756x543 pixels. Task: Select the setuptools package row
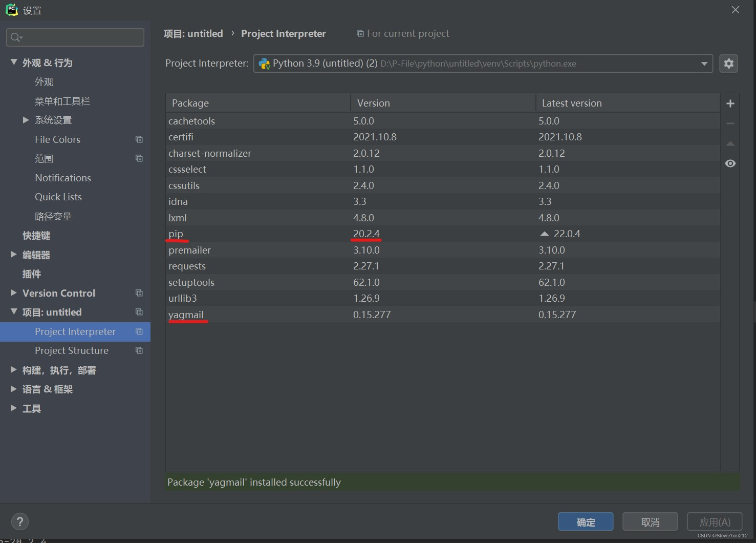point(443,282)
